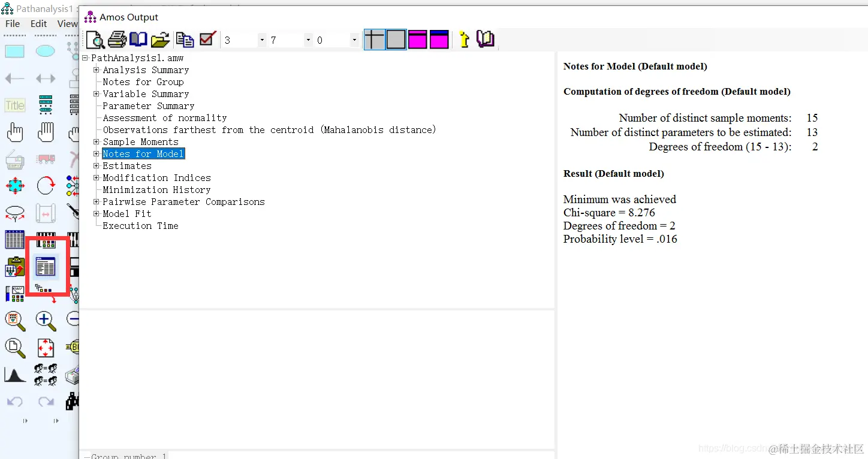Expand the Model Fit tree node
Viewport: 868px width, 459px height.
pos(97,214)
